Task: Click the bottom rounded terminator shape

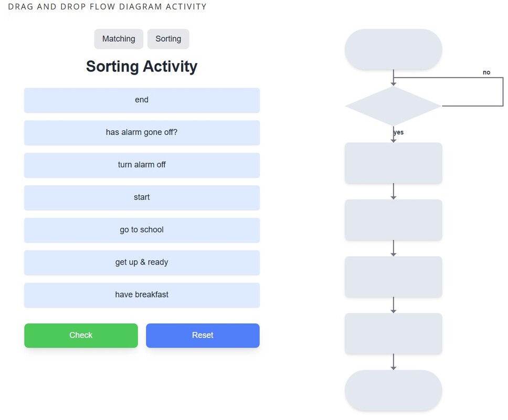Action: coord(393,391)
